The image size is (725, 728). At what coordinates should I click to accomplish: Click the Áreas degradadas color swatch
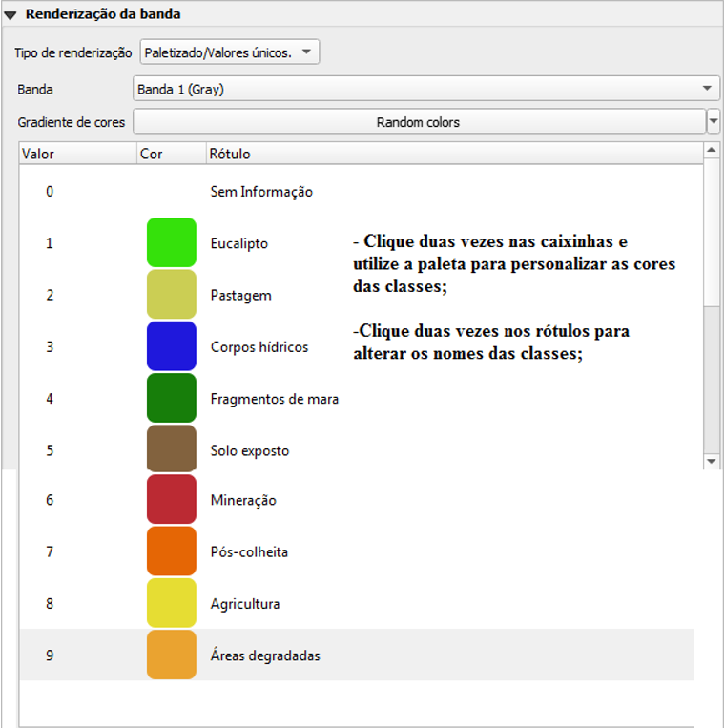tap(172, 655)
